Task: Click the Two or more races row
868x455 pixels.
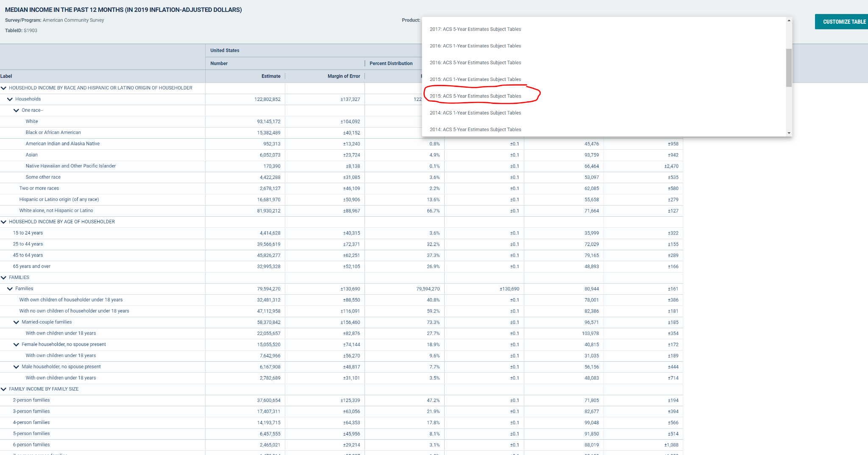Action: 39,188
